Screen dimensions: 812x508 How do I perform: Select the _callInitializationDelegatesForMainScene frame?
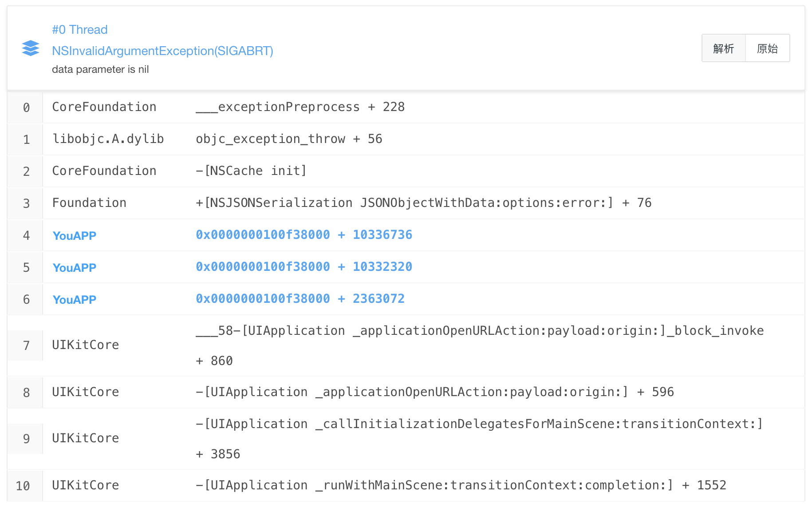[x=479, y=424]
